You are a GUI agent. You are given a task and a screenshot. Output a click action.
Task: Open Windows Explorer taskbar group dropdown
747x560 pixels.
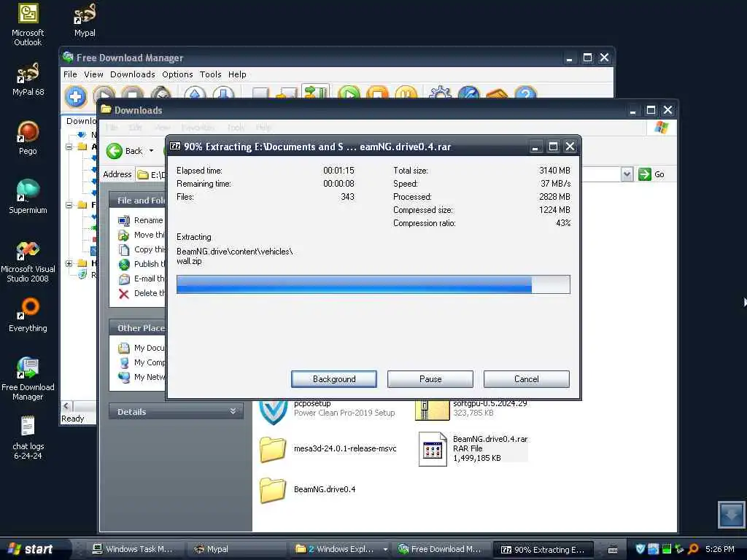click(385, 550)
